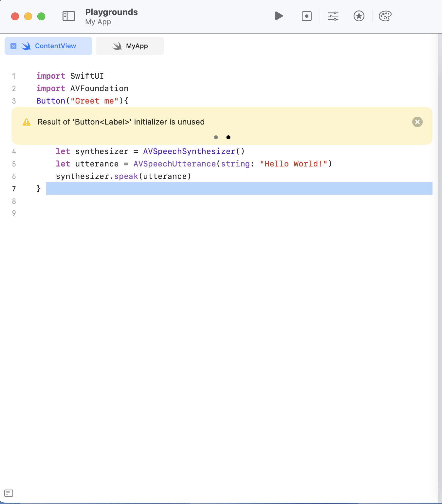Open the color palette icon
This screenshot has width=442, height=504.
385,16
